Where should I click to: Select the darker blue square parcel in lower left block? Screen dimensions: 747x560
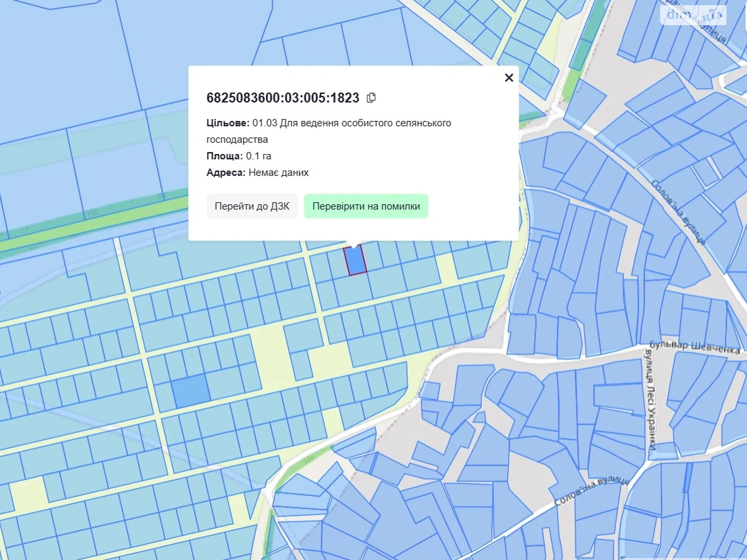click(191, 391)
